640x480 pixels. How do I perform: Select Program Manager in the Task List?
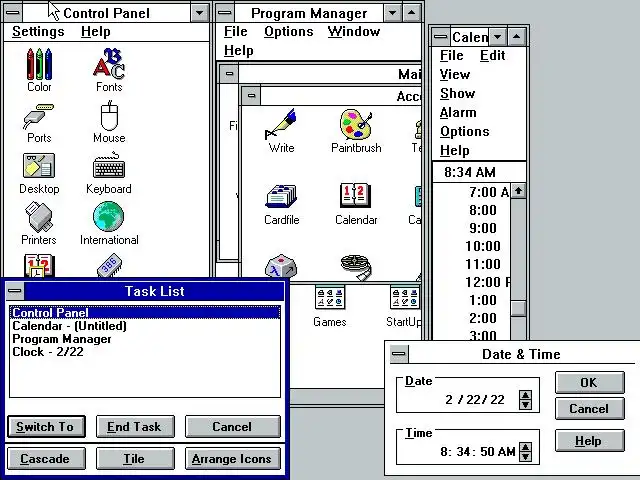point(145,339)
